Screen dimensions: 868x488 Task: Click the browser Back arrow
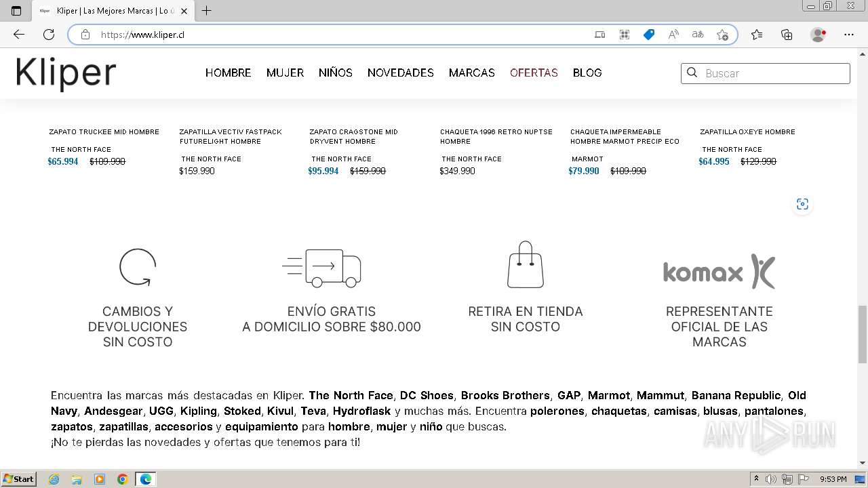19,35
